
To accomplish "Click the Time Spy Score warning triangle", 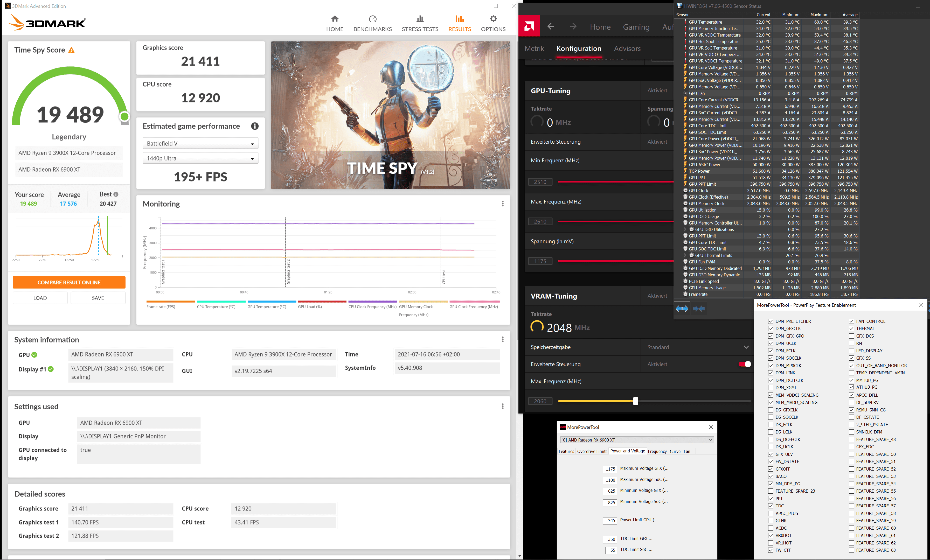I will 71,50.
